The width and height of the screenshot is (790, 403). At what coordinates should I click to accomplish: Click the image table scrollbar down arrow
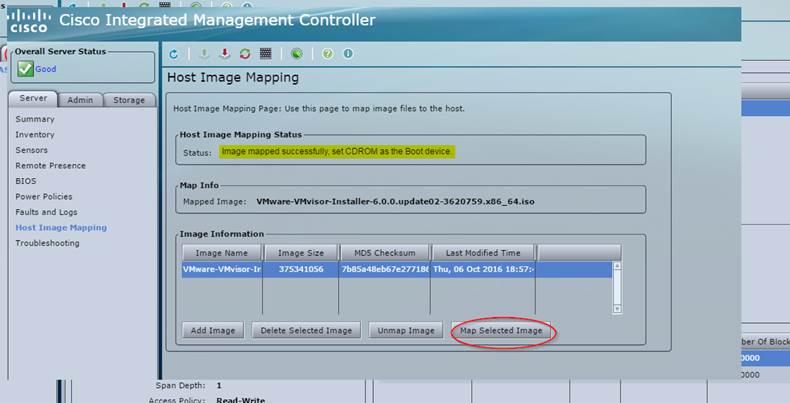click(617, 309)
